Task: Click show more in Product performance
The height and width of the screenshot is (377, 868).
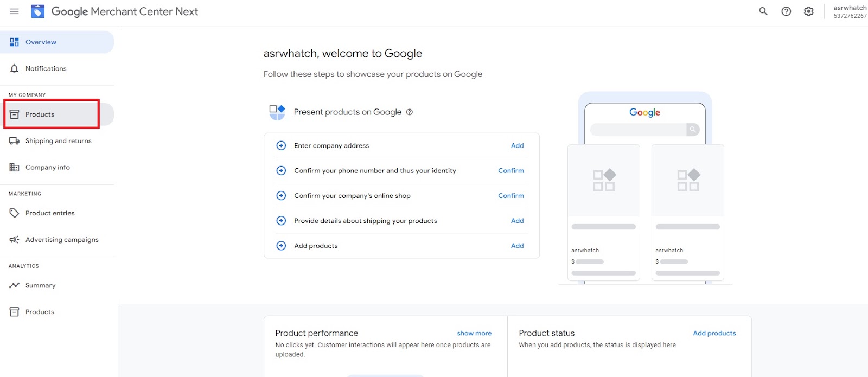Action: tap(474, 333)
